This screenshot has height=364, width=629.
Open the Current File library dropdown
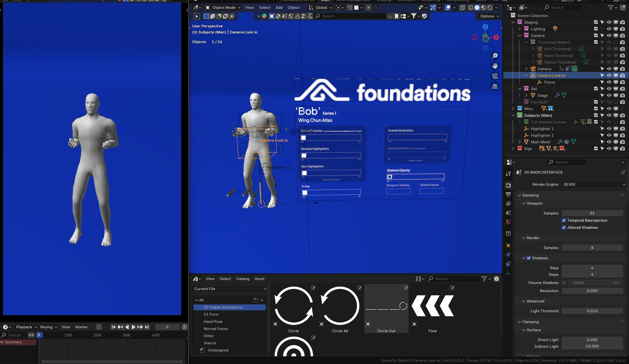tap(230, 289)
